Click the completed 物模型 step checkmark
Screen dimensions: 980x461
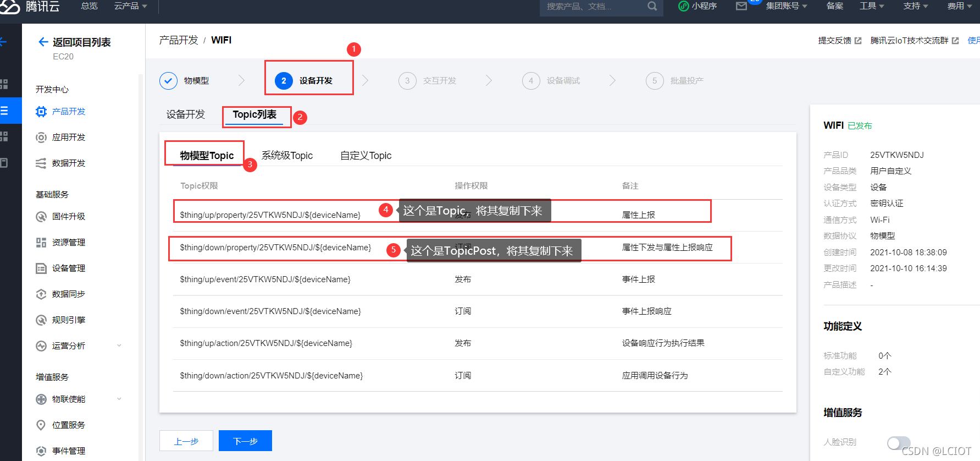168,80
